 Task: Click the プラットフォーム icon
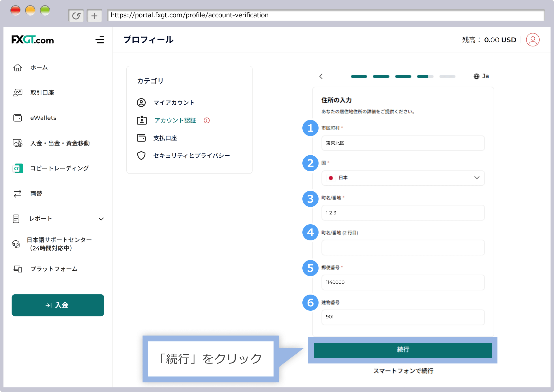pyautogui.click(x=18, y=269)
